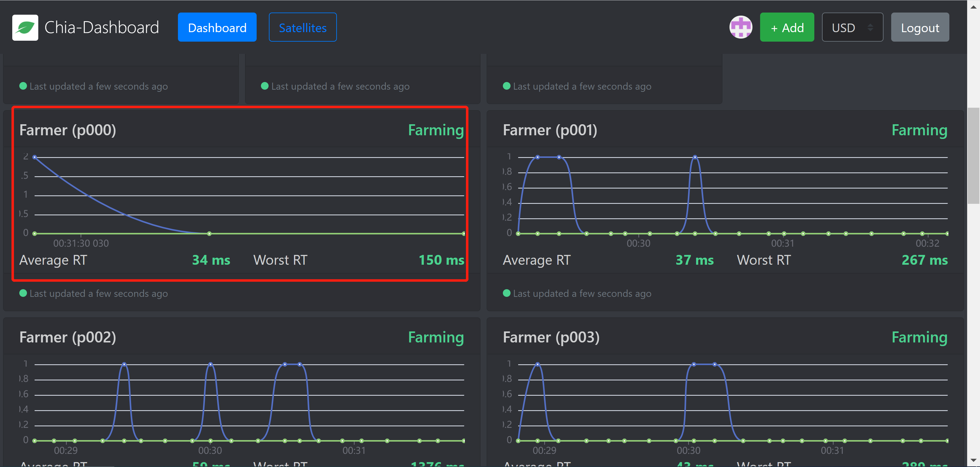Viewport: 980px width, 467px height.
Task: Click the status dot in the top-left updated card
Action: [23, 86]
